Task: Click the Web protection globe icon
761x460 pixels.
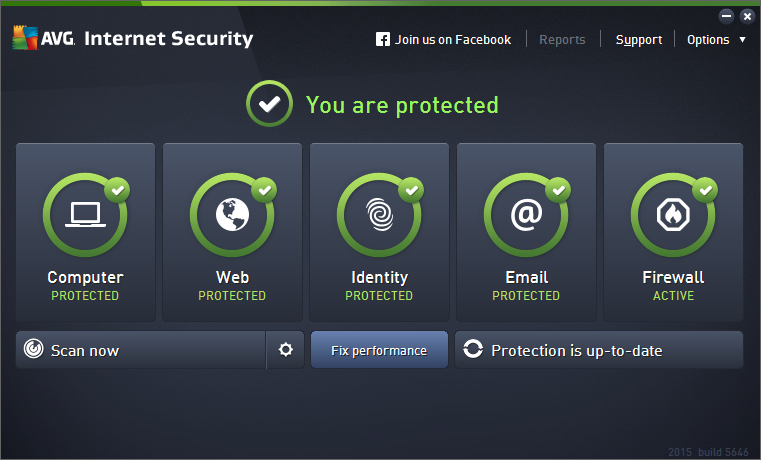Action: pos(232,216)
